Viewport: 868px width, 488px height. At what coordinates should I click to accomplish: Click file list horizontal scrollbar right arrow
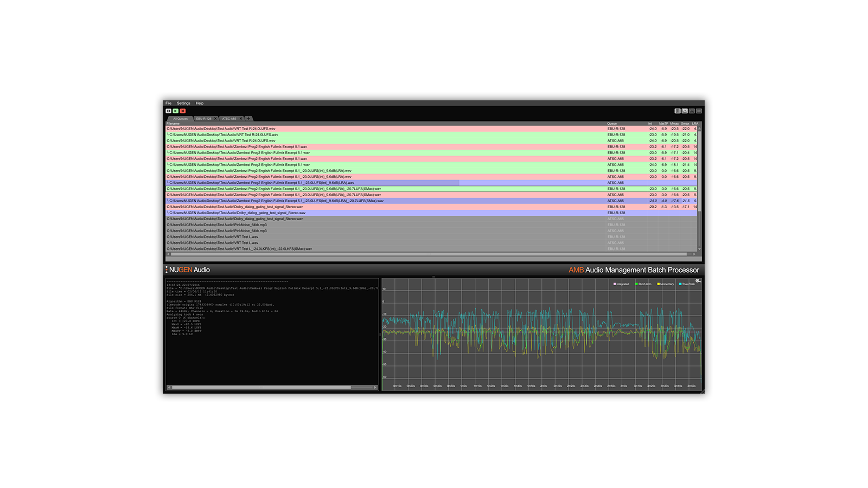tap(694, 254)
